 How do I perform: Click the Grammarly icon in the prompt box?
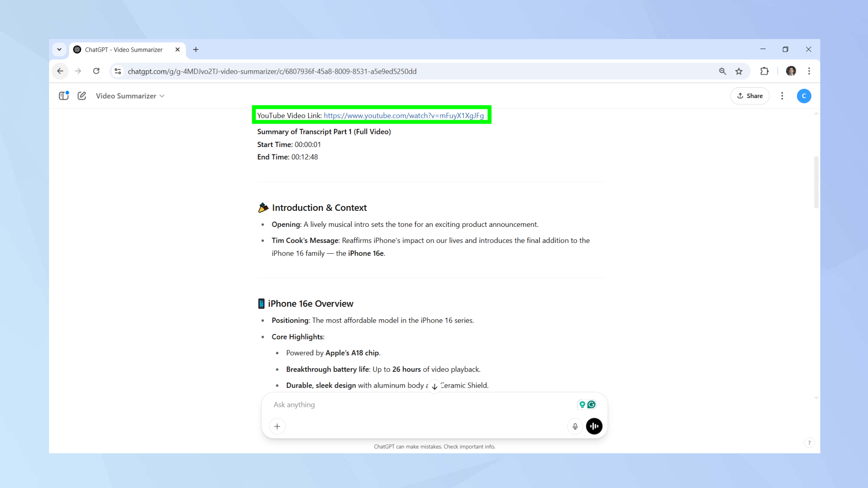pyautogui.click(x=592, y=405)
